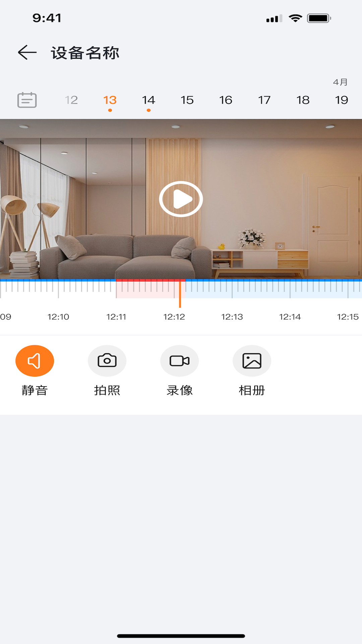Click the orange timeline playhead marker
Screen dimensions: 362x644
tap(180, 293)
